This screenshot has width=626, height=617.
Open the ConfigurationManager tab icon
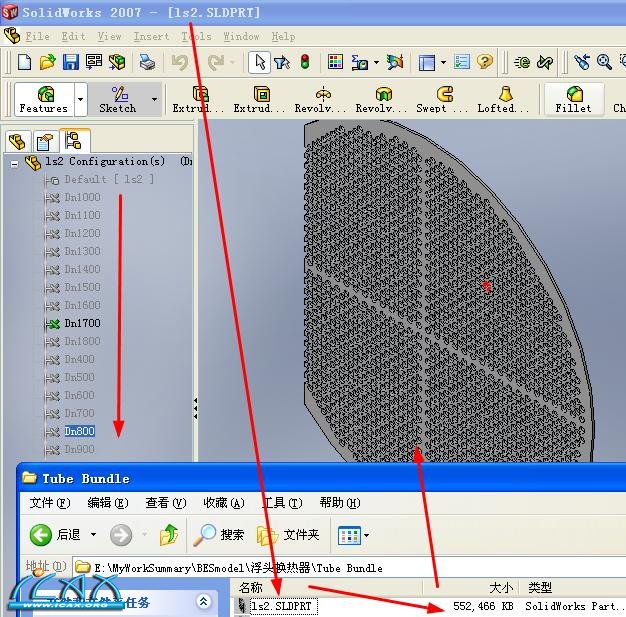click(72, 141)
